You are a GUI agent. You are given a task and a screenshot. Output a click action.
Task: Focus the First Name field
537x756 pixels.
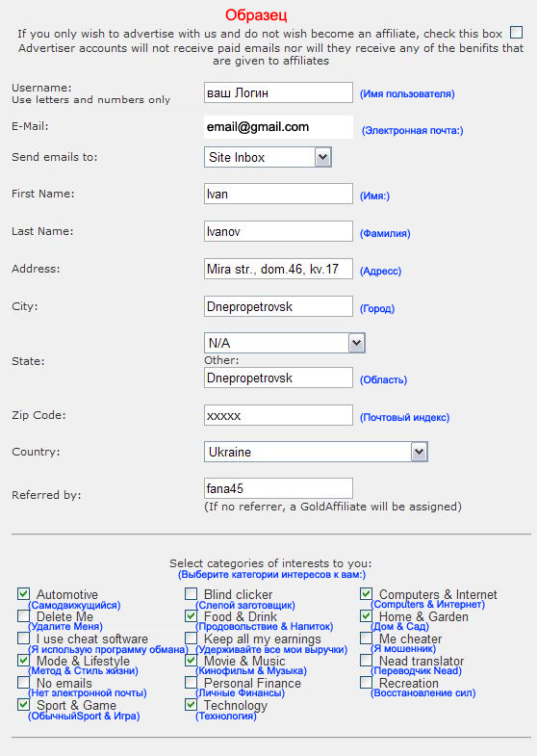(x=278, y=194)
